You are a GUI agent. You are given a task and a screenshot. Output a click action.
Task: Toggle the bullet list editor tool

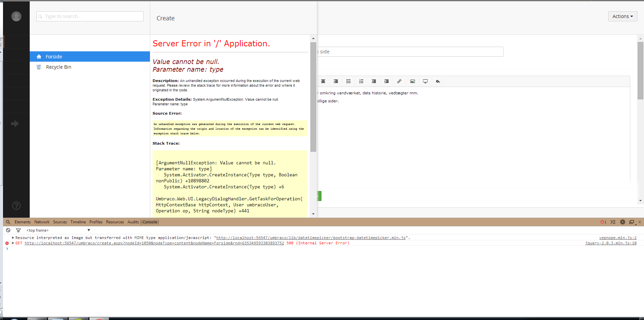coord(349,81)
